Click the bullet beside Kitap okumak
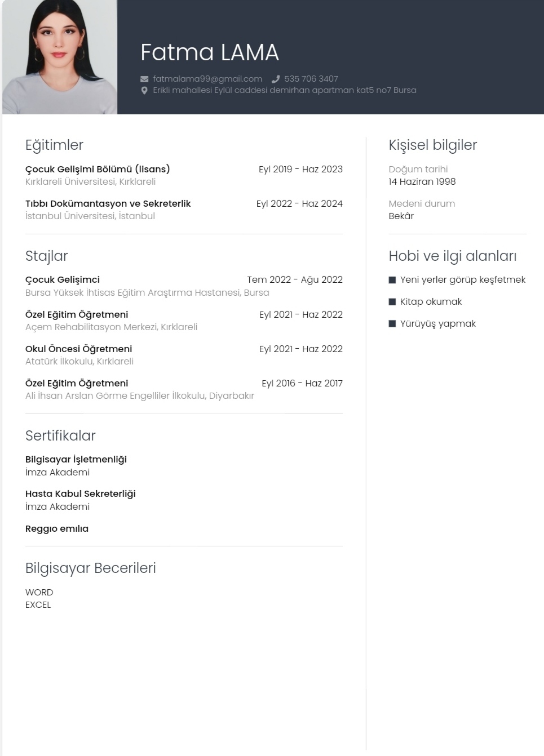This screenshot has height=756, width=544. click(392, 302)
